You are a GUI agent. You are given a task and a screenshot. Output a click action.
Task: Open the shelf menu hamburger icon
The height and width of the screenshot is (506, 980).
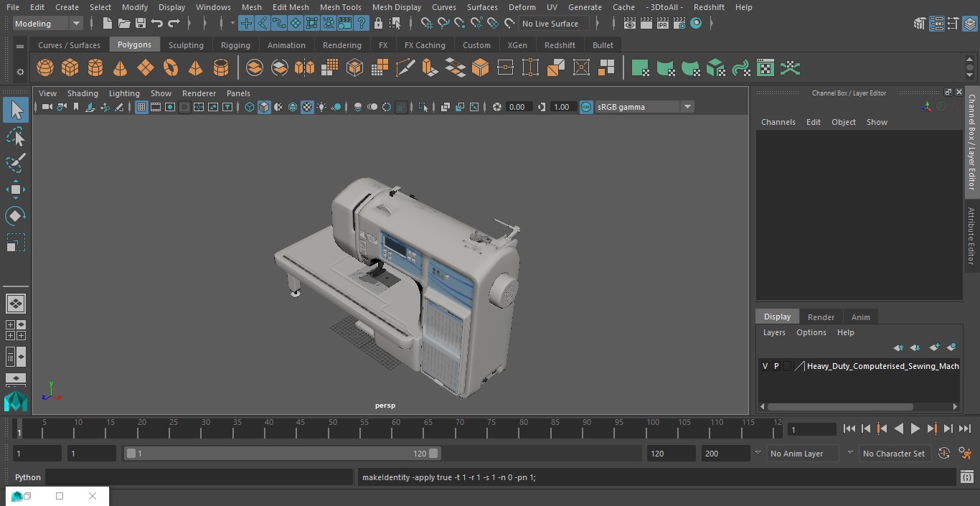(20, 47)
